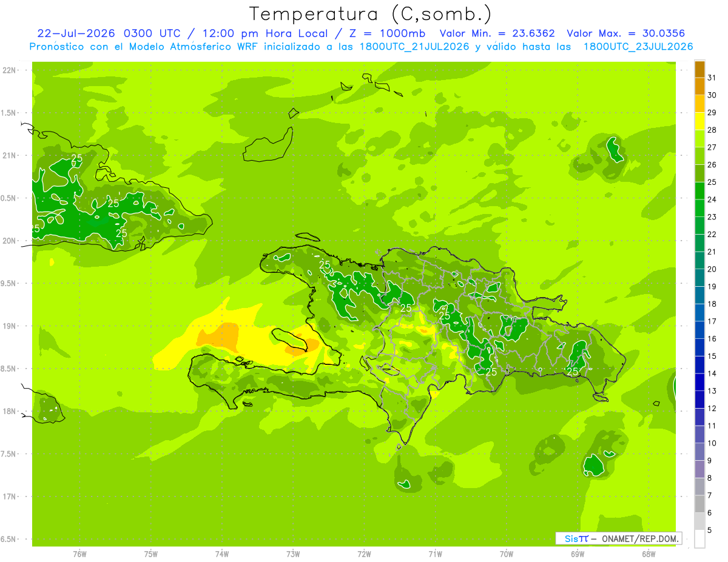Click the colorbar label "23"
The height and width of the screenshot is (562, 728).
[x=712, y=216]
